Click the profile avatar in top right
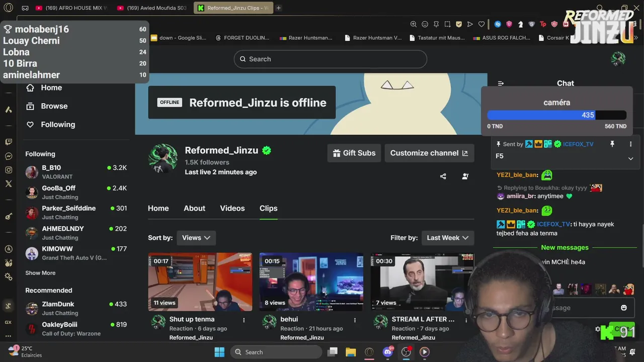 pyautogui.click(x=618, y=59)
